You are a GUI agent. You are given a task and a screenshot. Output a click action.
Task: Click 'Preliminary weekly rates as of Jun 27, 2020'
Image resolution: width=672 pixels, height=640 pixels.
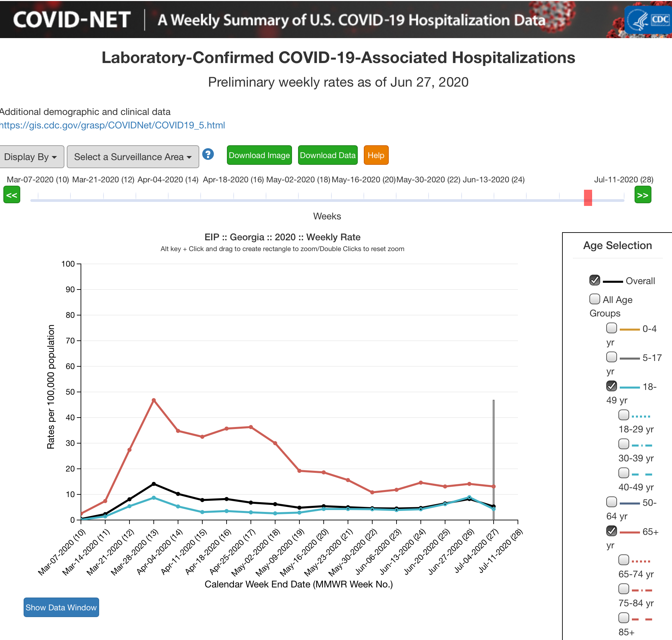pos(338,82)
